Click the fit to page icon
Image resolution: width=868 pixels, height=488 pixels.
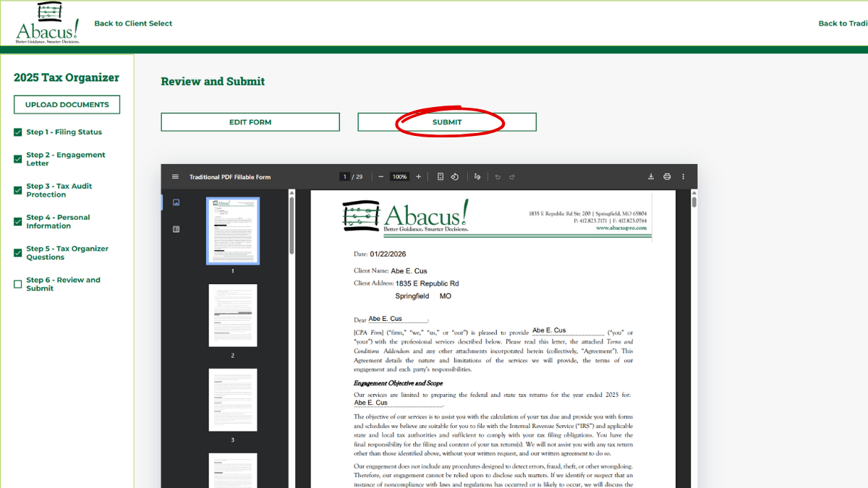[x=440, y=177]
